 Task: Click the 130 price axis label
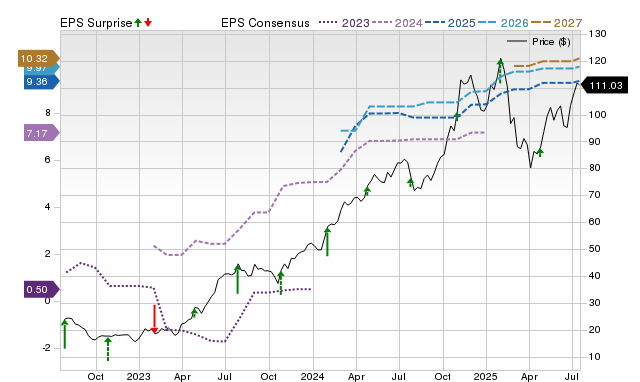(597, 34)
